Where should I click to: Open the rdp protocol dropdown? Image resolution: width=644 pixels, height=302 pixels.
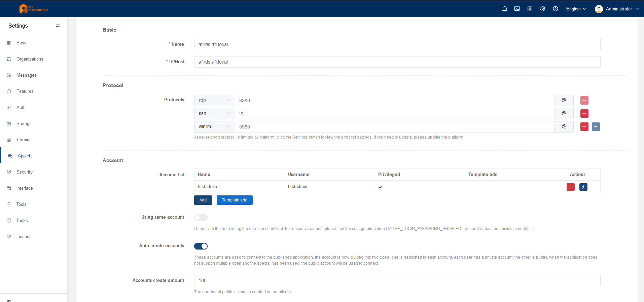(215, 100)
